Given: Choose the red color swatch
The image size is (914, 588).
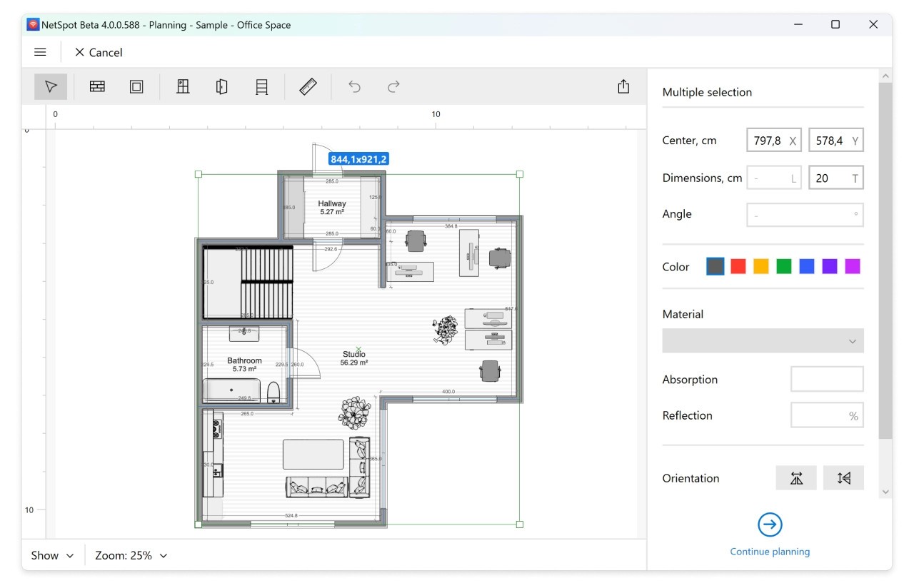Looking at the screenshot, I should click(x=738, y=266).
